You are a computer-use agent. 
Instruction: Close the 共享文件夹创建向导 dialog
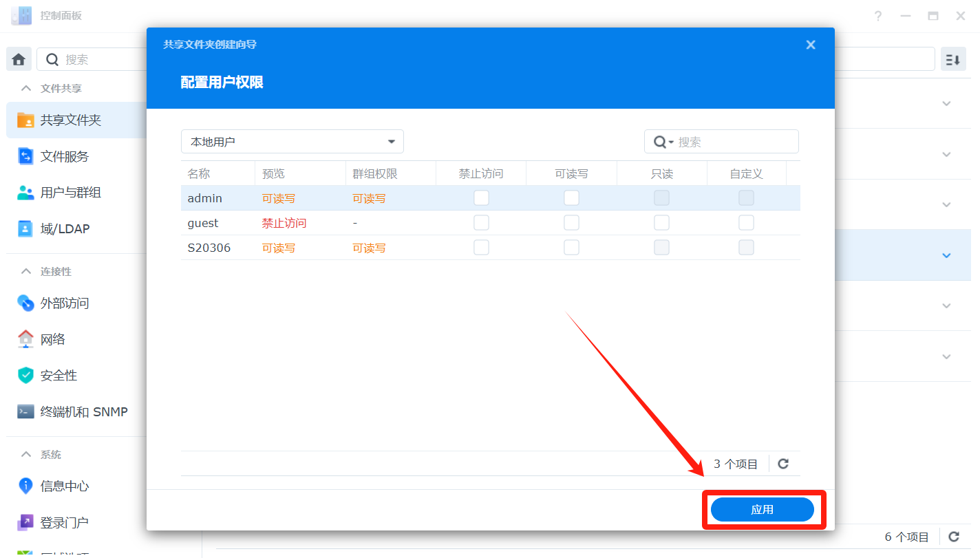[811, 45]
